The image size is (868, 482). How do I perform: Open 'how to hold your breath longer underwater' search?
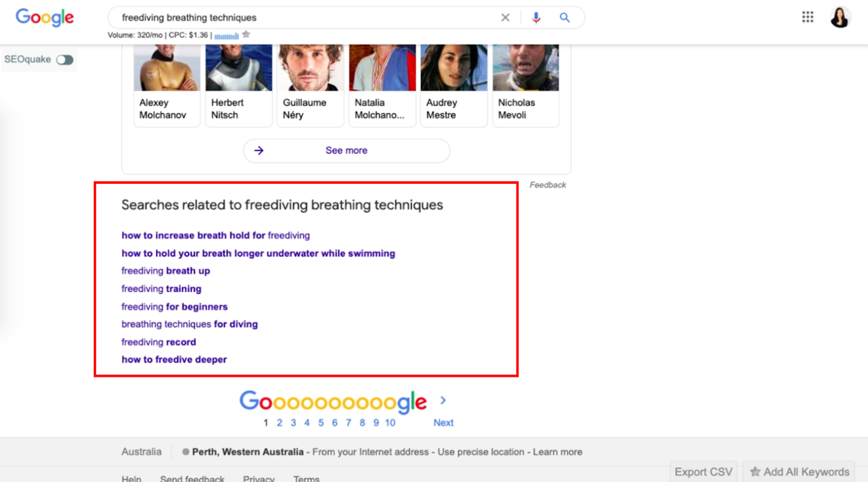point(258,253)
